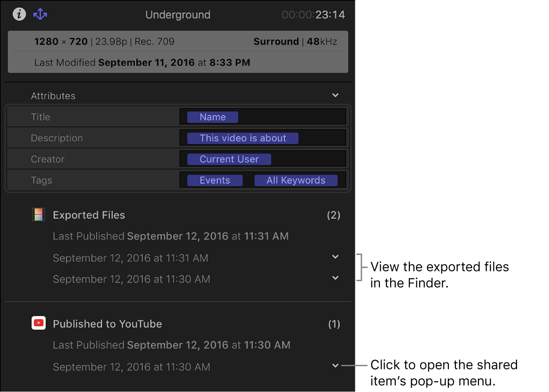Screen dimensions: 549x392
Task: Open pop-up menu for 11:30 AM exported file
Action: click(335, 278)
